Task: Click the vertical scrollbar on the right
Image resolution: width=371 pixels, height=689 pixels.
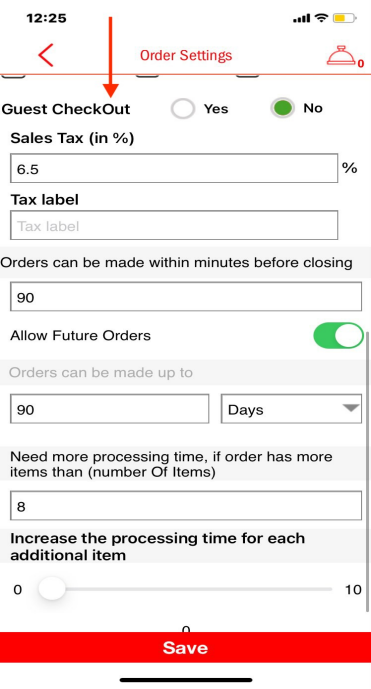Action: click(x=367, y=471)
